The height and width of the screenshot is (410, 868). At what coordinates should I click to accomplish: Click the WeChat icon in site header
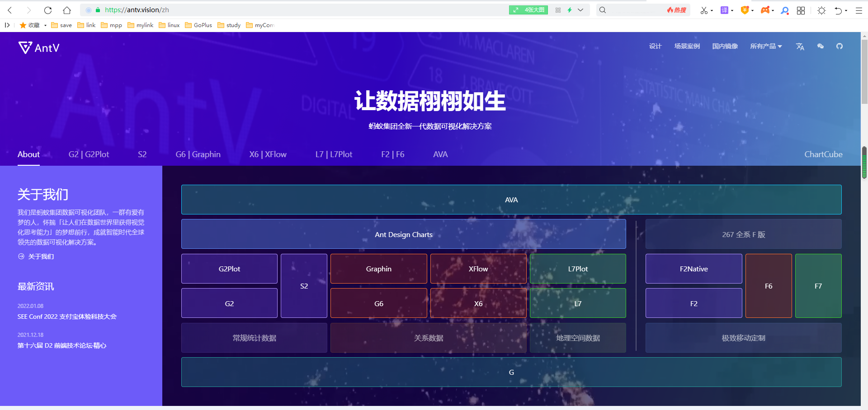click(821, 46)
